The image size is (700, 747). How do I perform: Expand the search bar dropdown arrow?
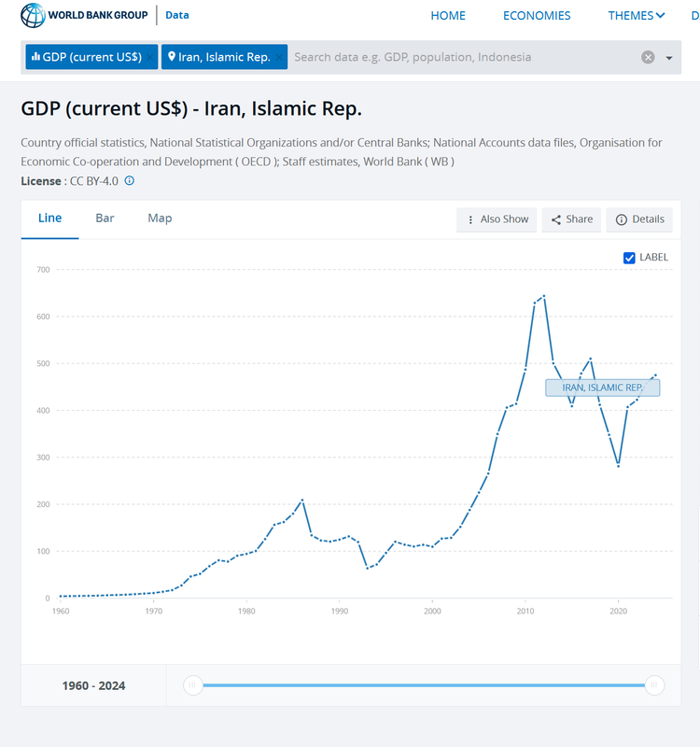tap(669, 58)
